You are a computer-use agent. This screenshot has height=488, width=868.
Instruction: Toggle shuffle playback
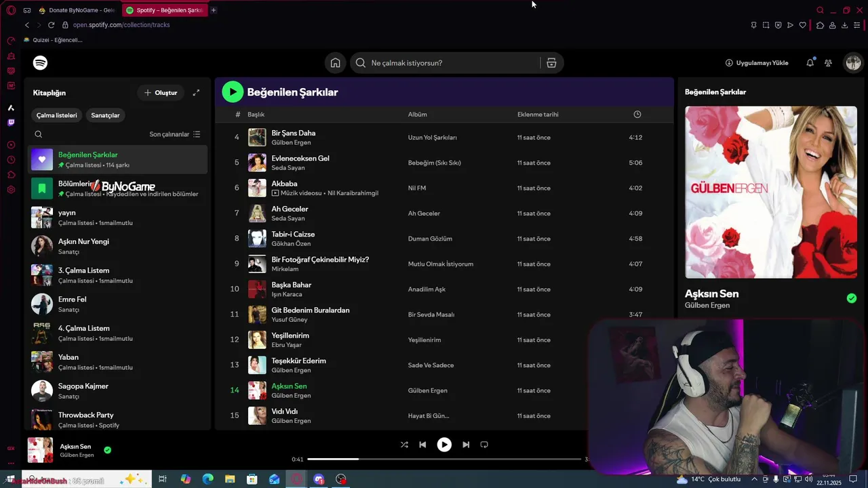(404, 445)
